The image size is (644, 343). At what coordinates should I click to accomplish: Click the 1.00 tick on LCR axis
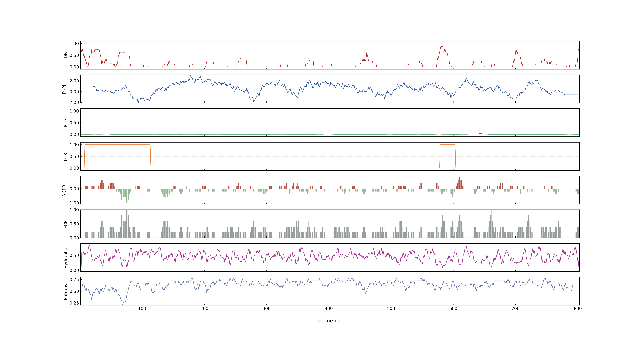74,145
